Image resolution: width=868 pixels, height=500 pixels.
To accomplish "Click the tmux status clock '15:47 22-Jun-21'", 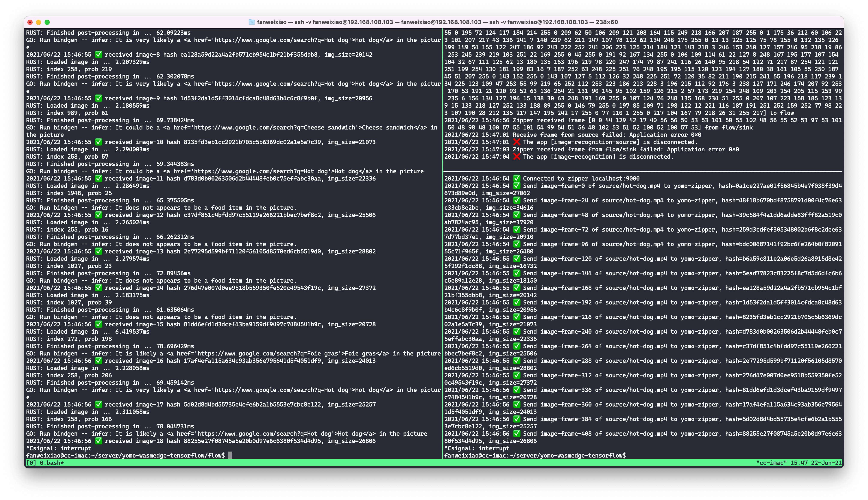I will click(816, 462).
